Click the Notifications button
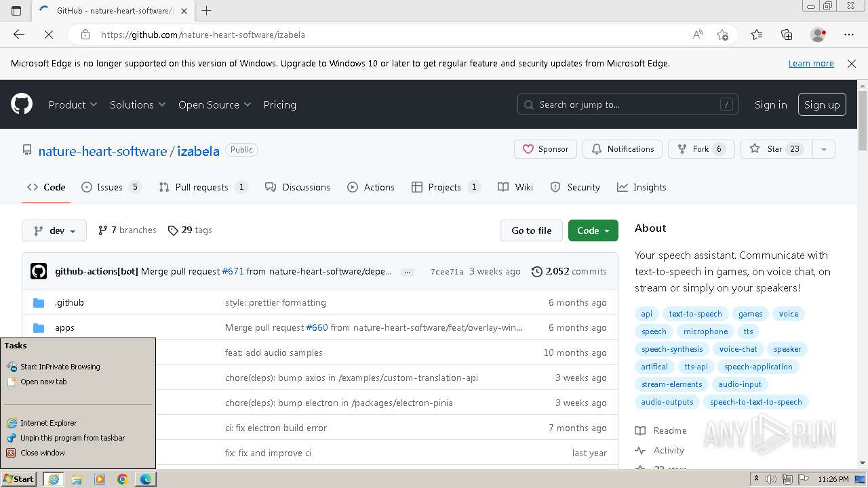Image resolution: width=868 pixels, height=488 pixels. coord(623,149)
